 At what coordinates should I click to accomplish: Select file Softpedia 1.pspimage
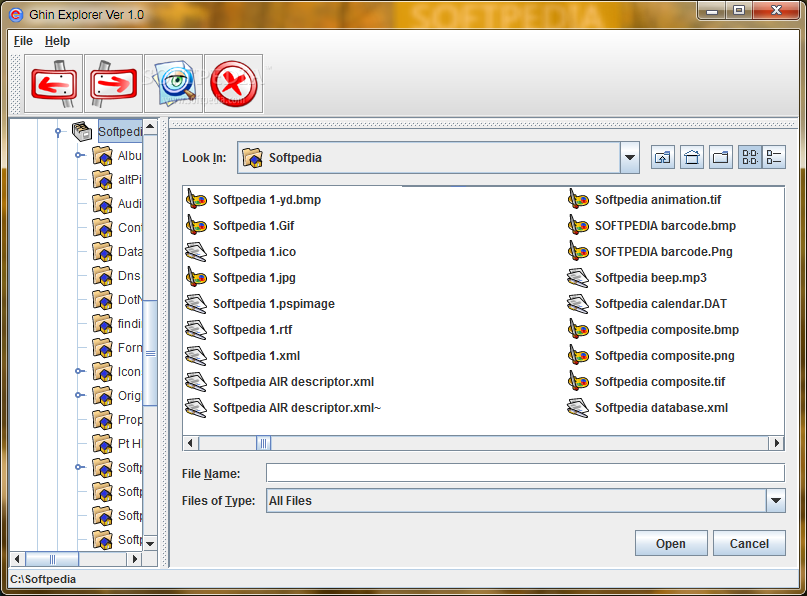(x=260, y=304)
